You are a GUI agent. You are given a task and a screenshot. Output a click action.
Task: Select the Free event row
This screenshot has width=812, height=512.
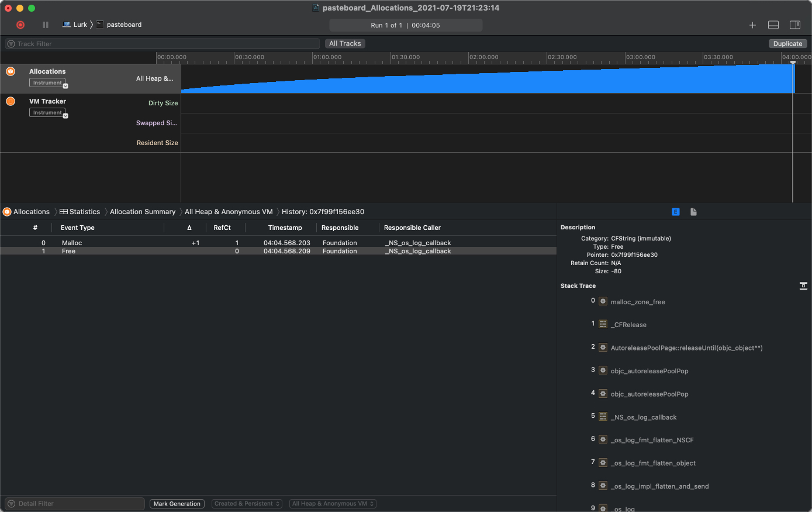278,251
